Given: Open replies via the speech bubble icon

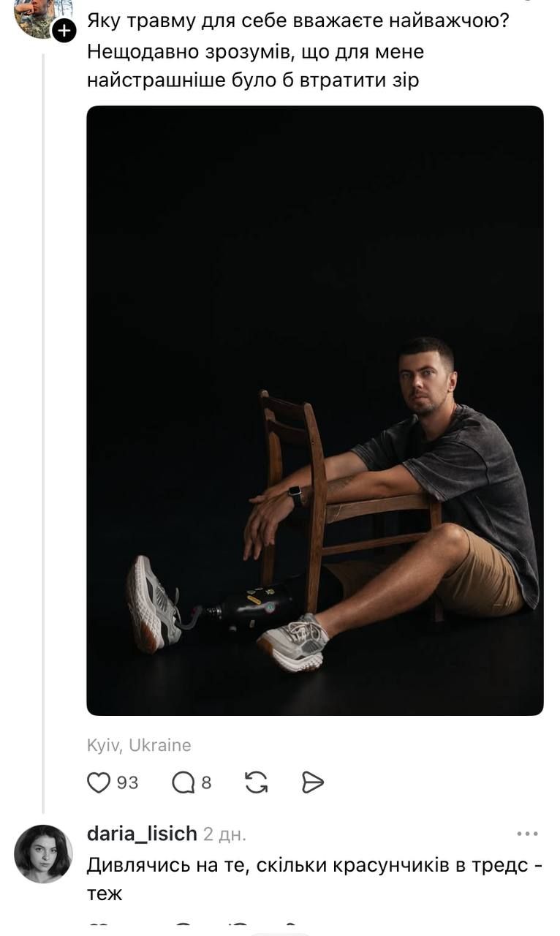Looking at the screenshot, I should [x=183, y=782].
